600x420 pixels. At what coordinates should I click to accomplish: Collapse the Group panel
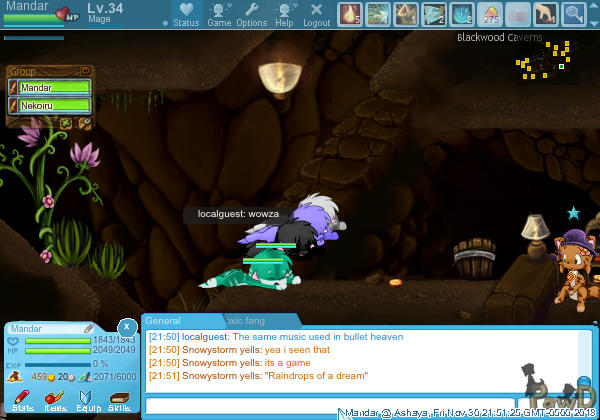(x=85, y=71)
